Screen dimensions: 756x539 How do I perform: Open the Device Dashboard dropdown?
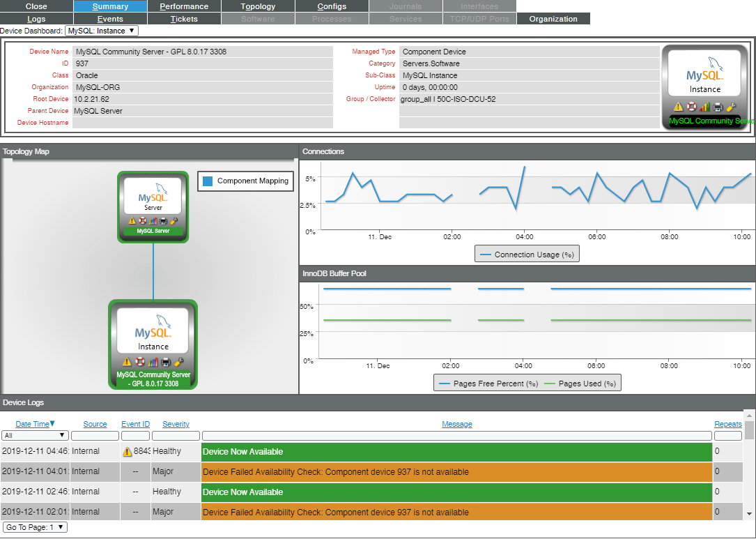coord(101,31)
